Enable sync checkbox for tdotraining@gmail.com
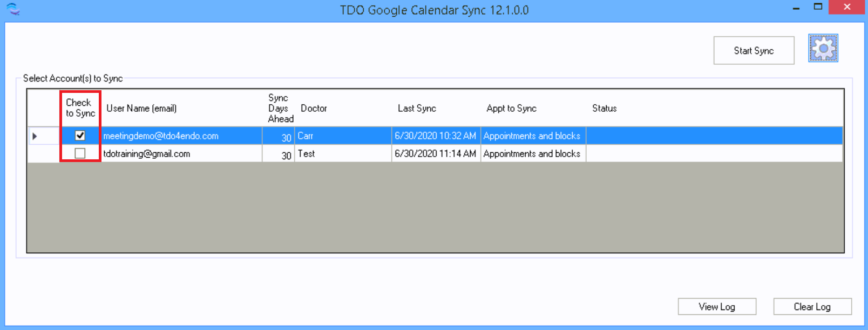 pyautogui.click(x=80, y=153)
